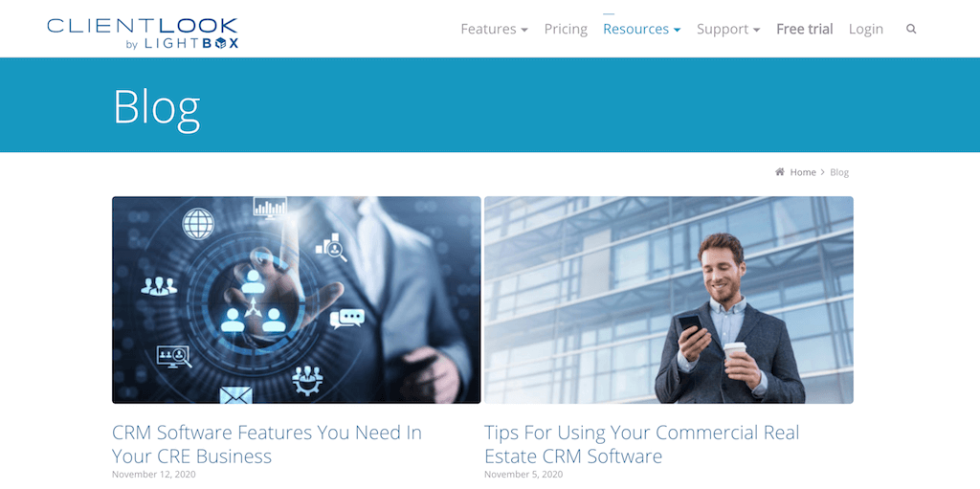
Task: Open the search magnifier icon
Action: (911, 29)
